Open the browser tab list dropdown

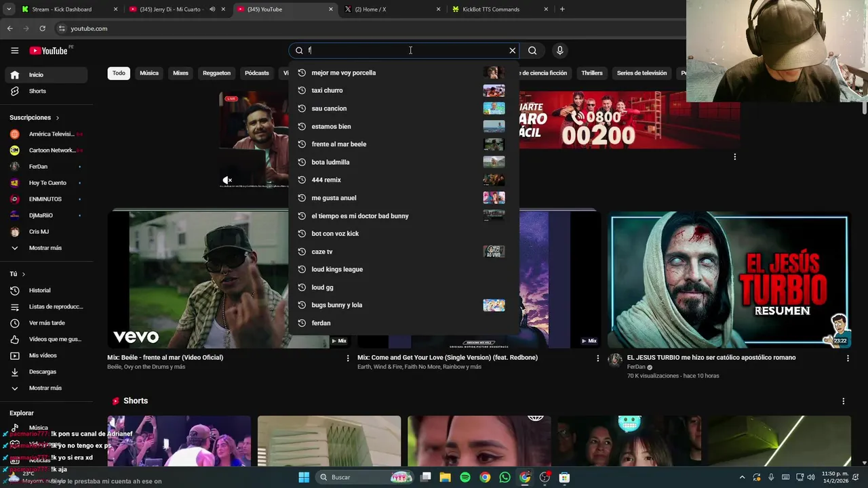9,9
